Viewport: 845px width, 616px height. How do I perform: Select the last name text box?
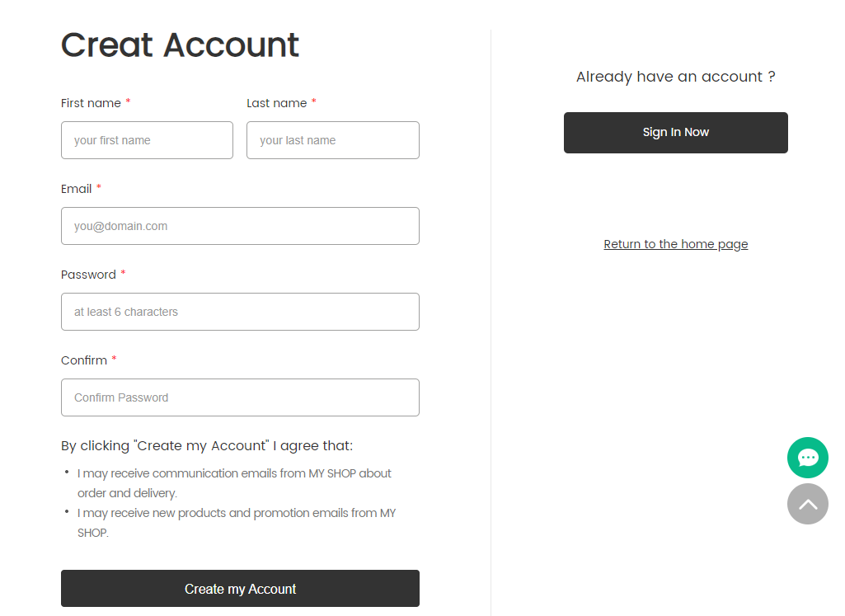click(333, 140)
